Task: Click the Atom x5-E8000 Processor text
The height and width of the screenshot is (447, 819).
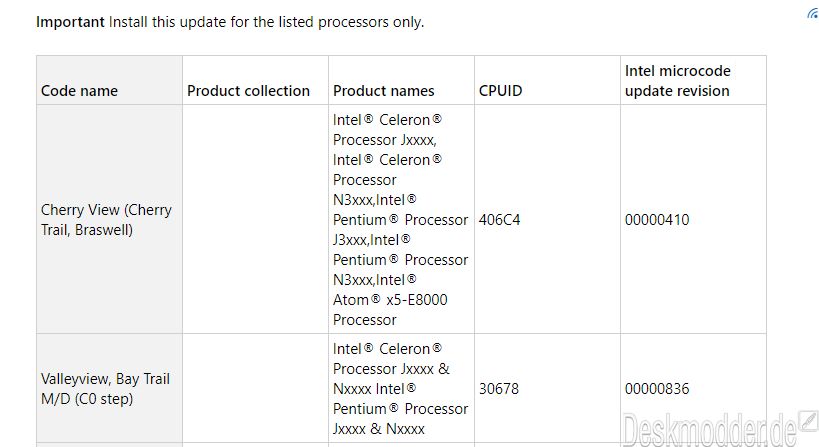Action: [390, 310]
